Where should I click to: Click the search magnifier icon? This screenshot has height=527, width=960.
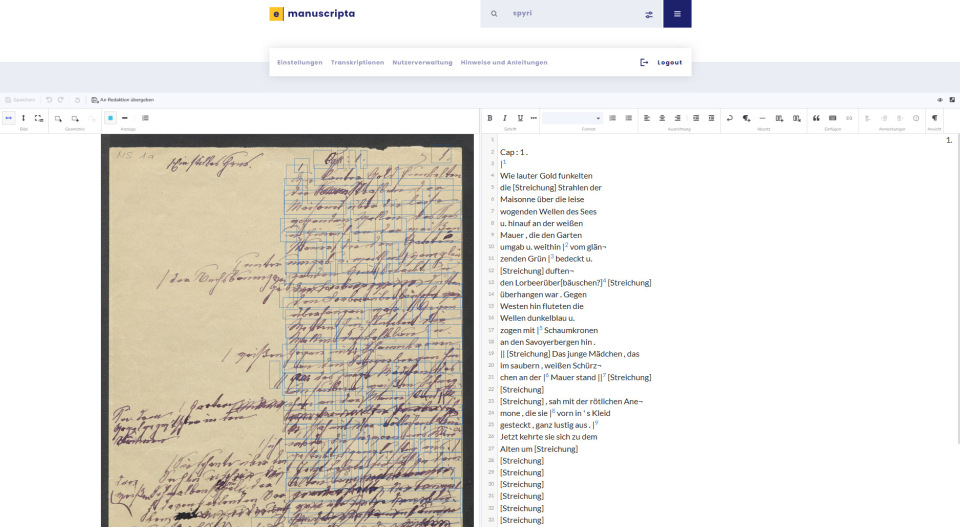pos(494,13)
